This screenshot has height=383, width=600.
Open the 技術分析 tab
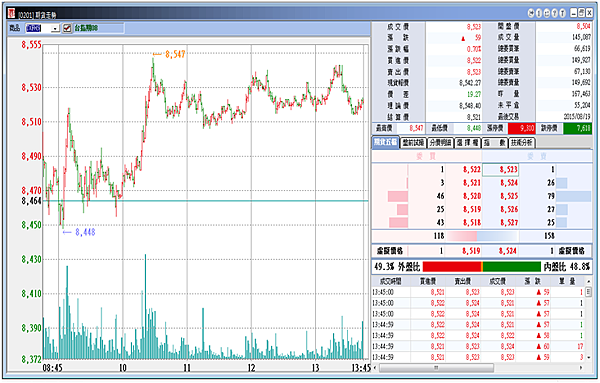point(522,143)
